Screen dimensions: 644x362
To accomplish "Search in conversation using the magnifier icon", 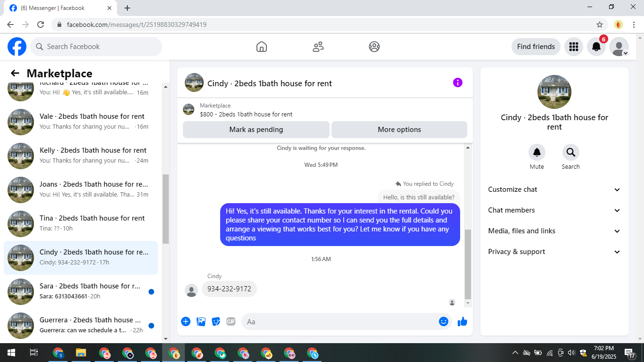I will point(571,152).
